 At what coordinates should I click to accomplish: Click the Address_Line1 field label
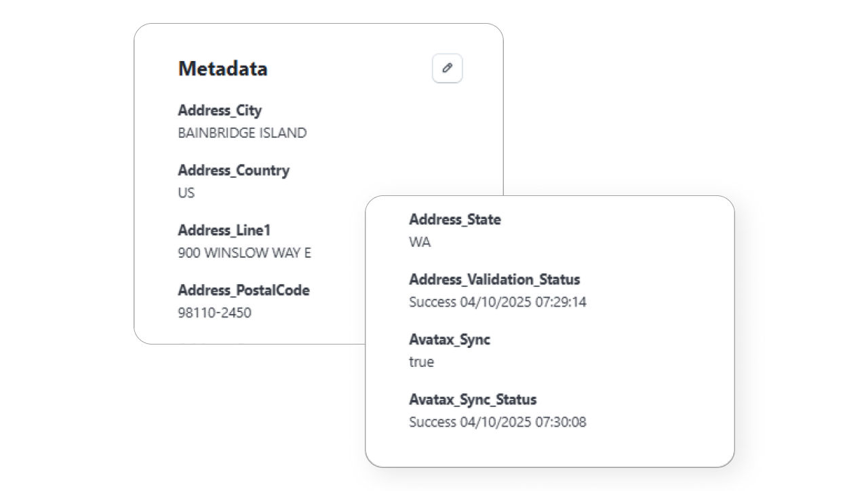pos(224,231)
